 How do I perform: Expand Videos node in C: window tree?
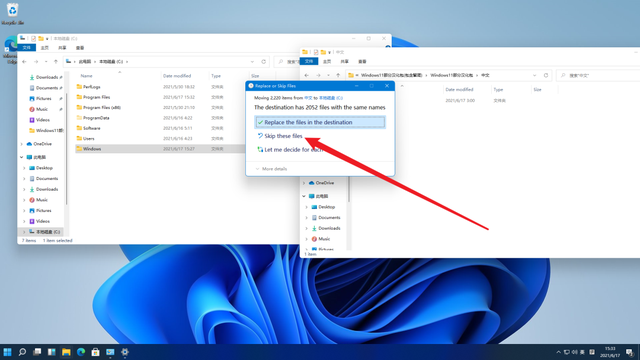tap(24, 221)
